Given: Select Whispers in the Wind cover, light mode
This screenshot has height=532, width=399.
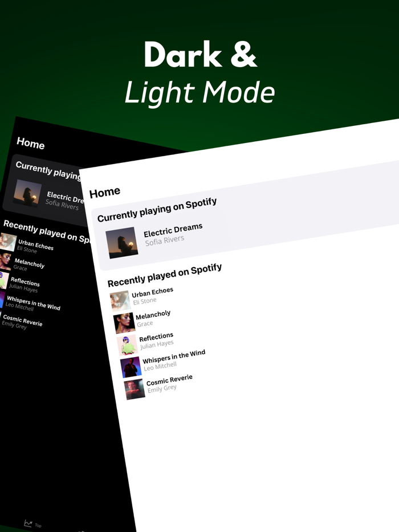Looking at the screenshot, I should [x=131, y=367].
